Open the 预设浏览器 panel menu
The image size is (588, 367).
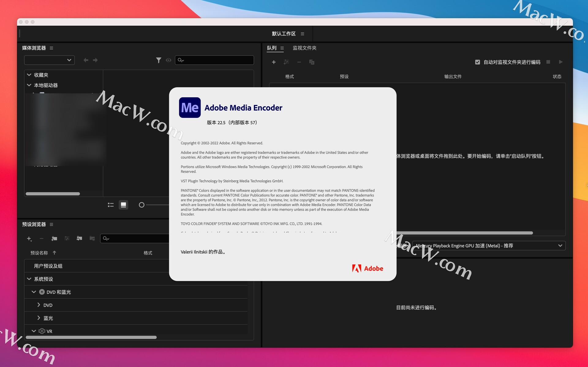tap(51, 224)
